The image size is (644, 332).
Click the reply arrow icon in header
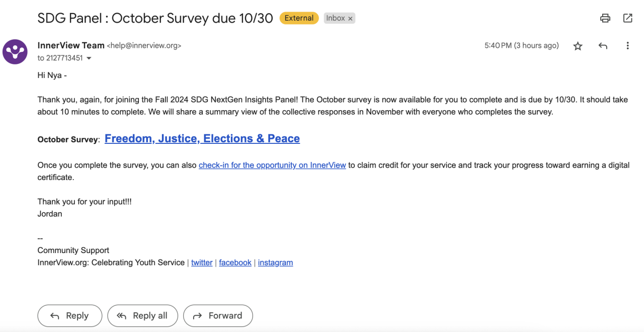pyautogui.click(x=603, y=46)
